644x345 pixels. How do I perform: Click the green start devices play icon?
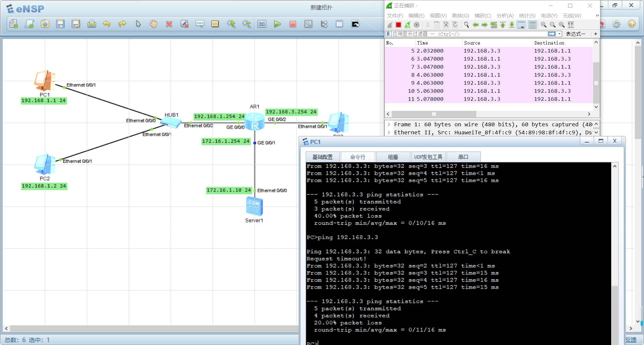coord(277,24)
